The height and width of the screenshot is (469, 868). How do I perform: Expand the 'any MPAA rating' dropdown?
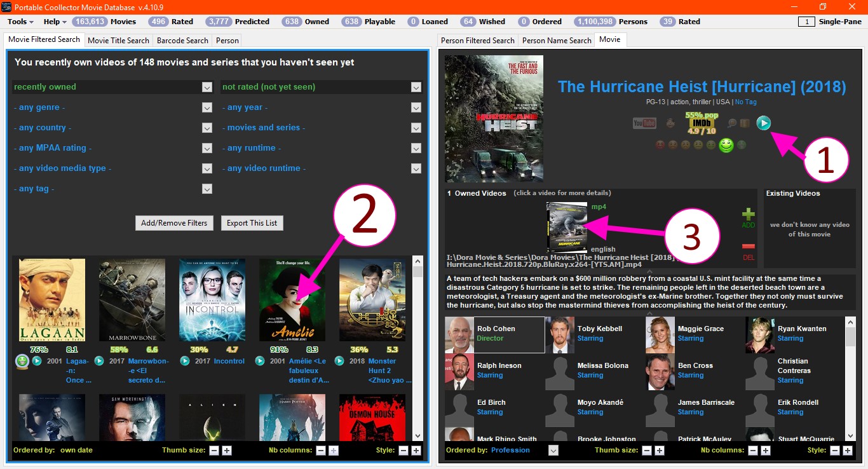click(x=207, y=148)
